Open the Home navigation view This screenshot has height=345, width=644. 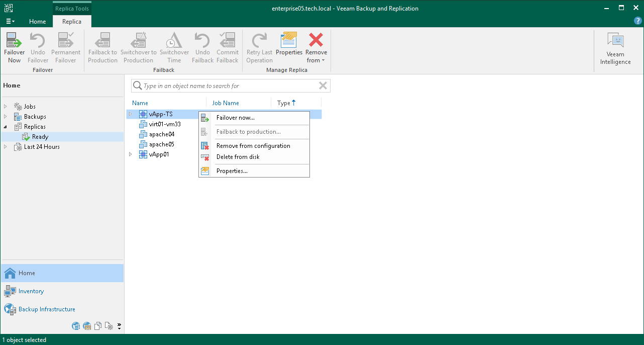[x=62, y=273]
